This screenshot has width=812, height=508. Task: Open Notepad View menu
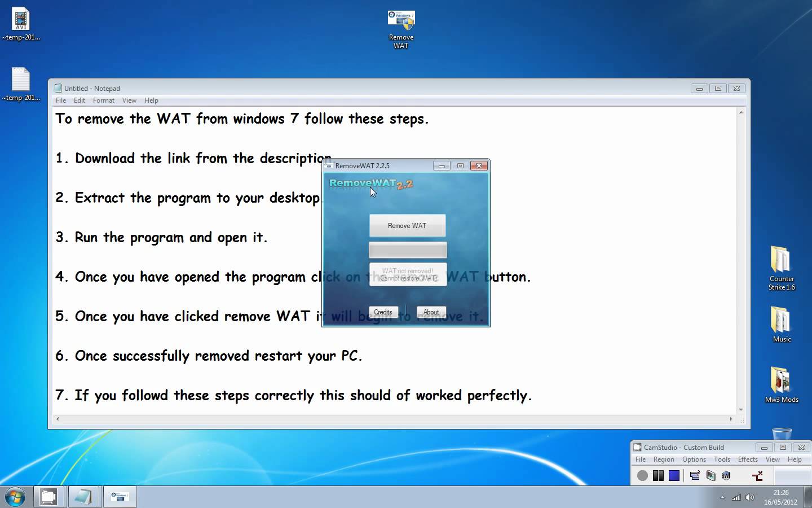point(130,100)
